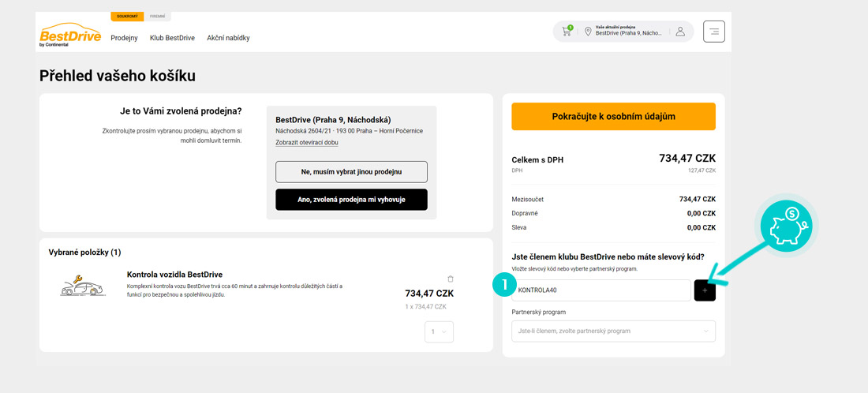Apply discount code with black plus button

pos(705,290)
